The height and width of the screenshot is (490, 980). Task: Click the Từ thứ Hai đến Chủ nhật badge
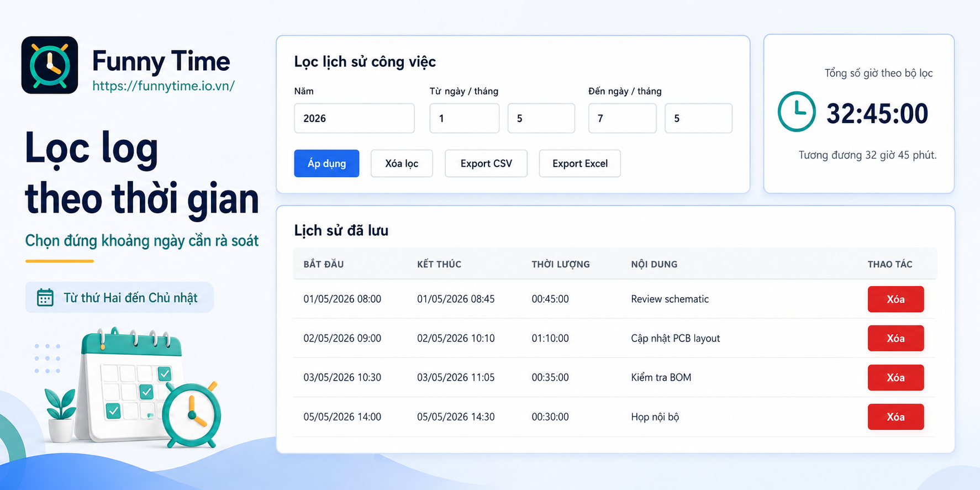tap(119, 297)
